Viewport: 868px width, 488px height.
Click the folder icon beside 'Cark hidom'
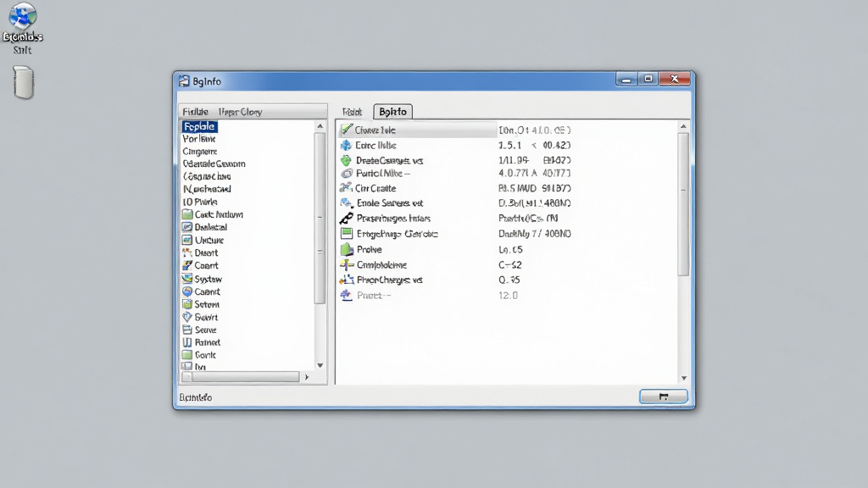click(187, 214)
